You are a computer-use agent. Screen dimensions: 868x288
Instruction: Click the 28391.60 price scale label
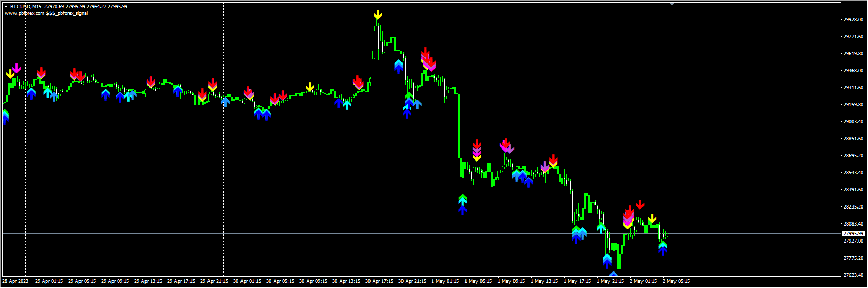point(854,190)
